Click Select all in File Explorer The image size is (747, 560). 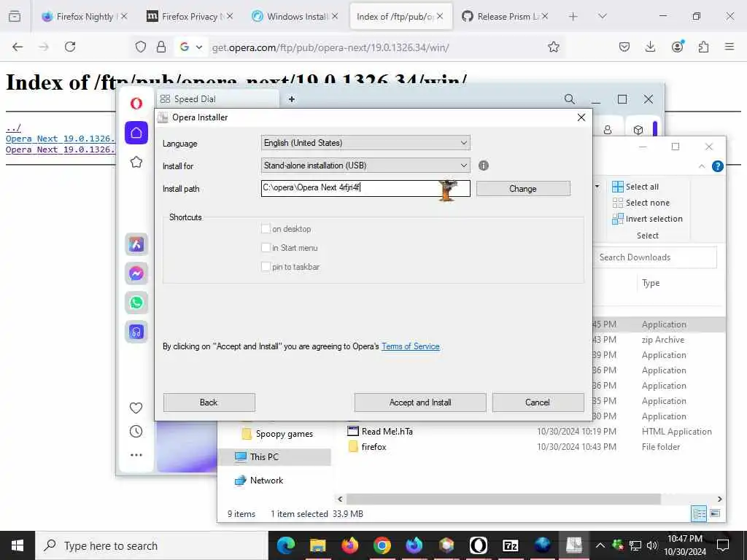(x=635, y=187)
